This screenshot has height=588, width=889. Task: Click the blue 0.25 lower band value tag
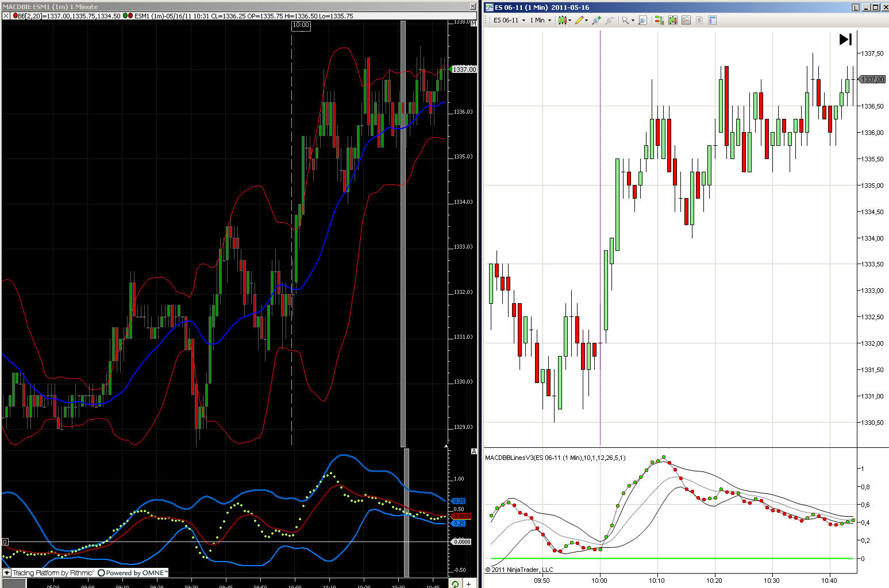point(459,524)
